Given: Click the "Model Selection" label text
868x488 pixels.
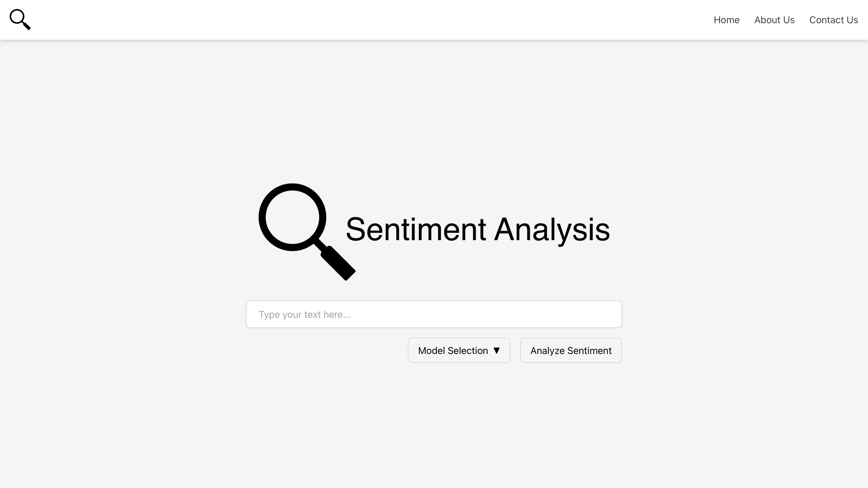Looking at the screenshot, I should click(452, 351).
